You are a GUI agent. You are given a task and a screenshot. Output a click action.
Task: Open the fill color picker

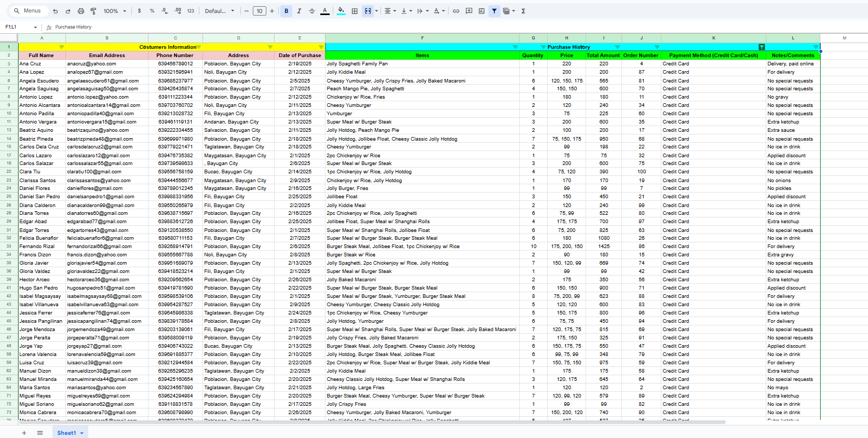341,11
